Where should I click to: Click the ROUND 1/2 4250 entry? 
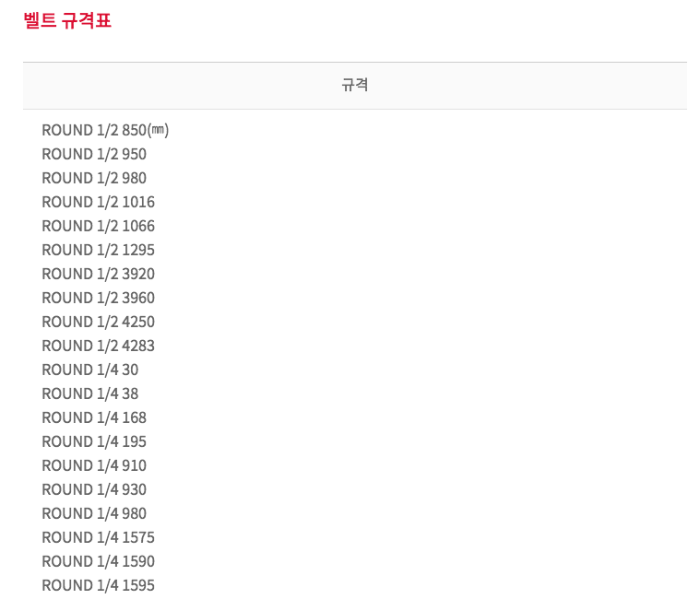[x=98, y=322]
